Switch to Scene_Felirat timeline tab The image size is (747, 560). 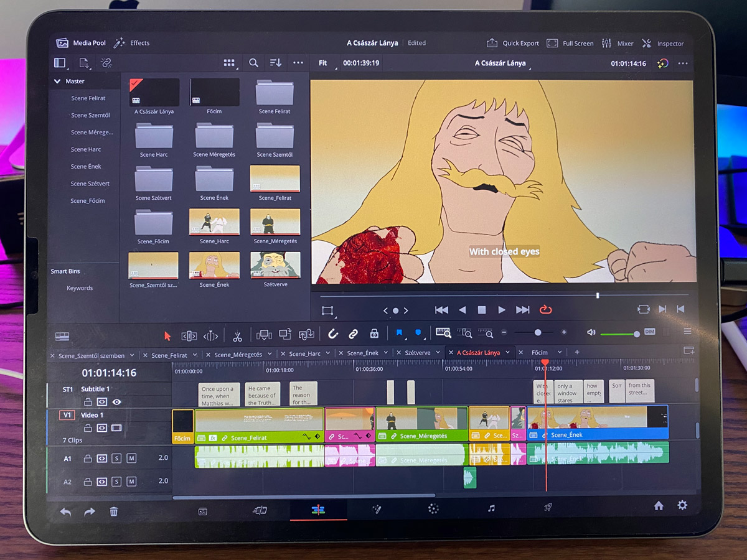169,355
